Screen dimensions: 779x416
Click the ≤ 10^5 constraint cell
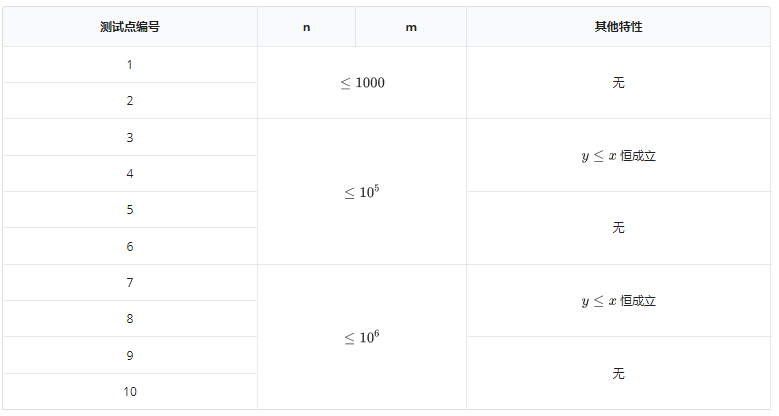point(362,192)
